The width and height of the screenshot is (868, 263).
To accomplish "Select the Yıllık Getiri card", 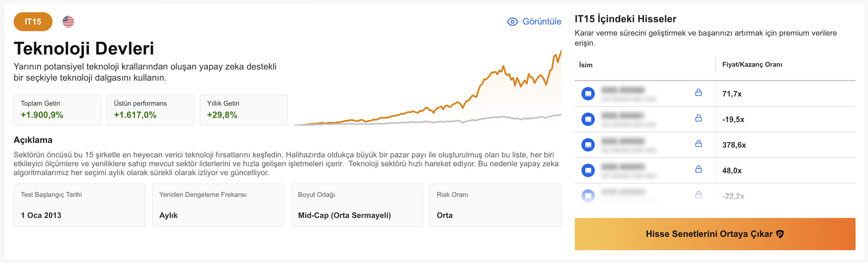I will coord(243,110).
